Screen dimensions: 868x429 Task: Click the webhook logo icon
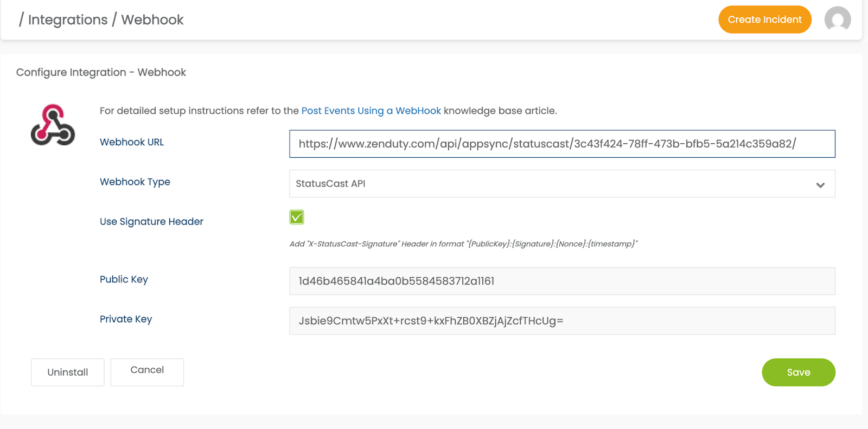[53, 125]
